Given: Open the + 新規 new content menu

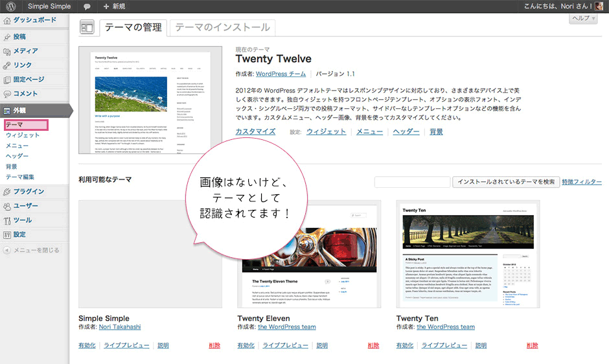Looking at the screenshot, I should tap(114, 6).
